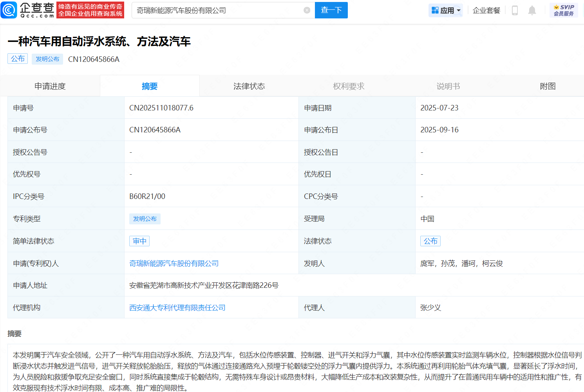Select applicant address 安徽省芜湖市 text

pyautogui.click(x=204, y=285)
